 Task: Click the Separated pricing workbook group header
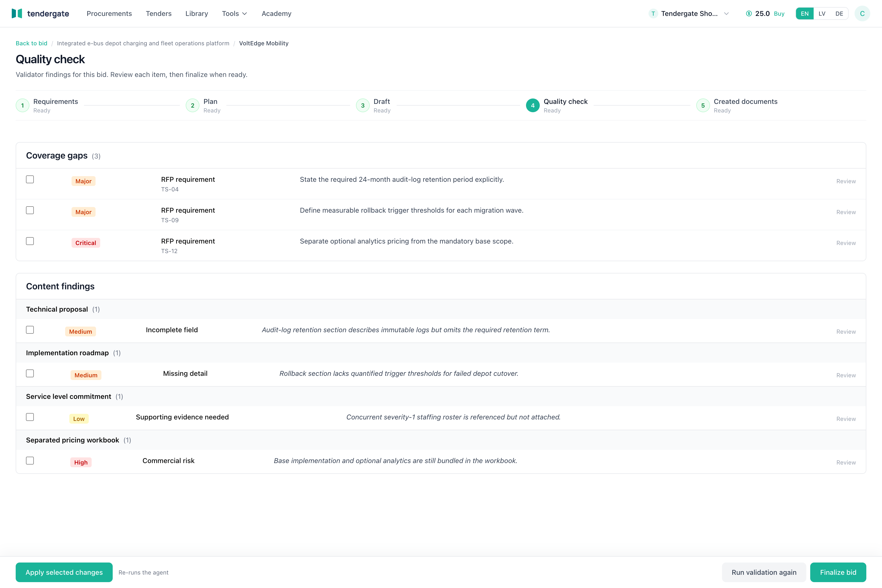click(441, 440)
